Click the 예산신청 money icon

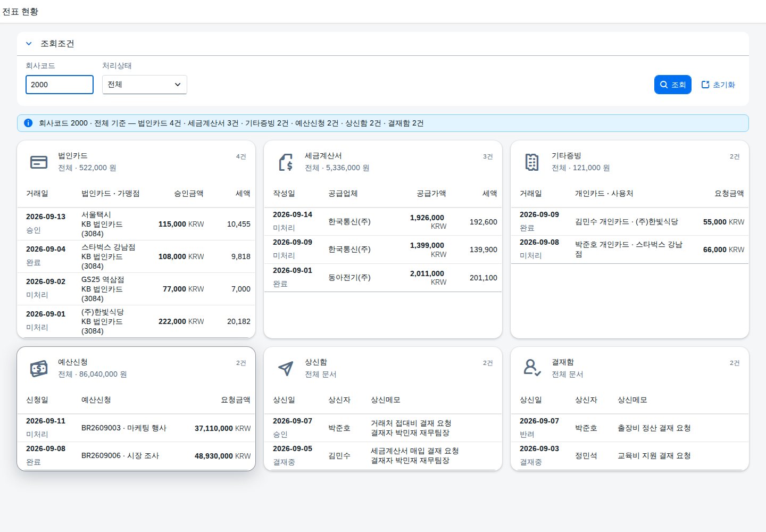pos(39,368)
